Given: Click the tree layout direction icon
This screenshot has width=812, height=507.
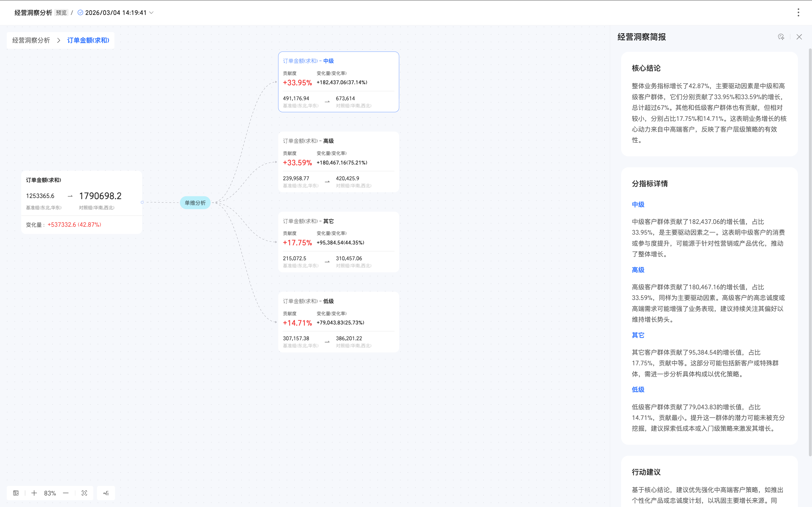Looking at the screenshot, I should tap(106, 493).
